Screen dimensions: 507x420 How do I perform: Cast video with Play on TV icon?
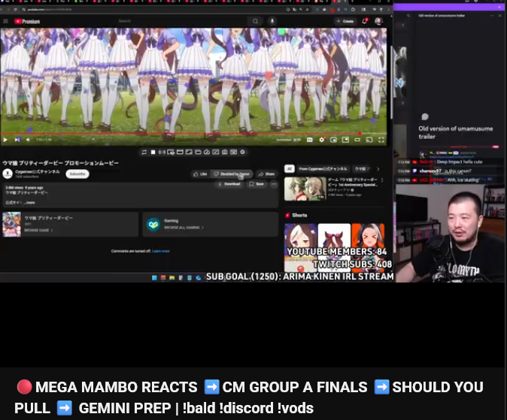pos(369,140)
